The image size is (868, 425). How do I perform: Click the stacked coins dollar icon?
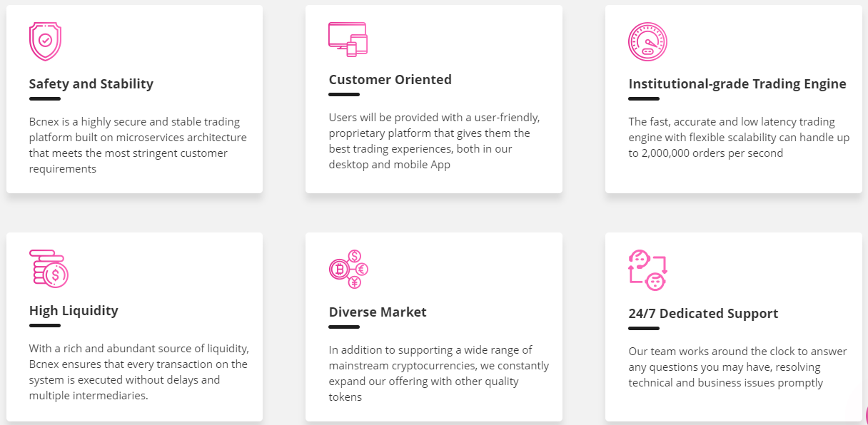49,269
